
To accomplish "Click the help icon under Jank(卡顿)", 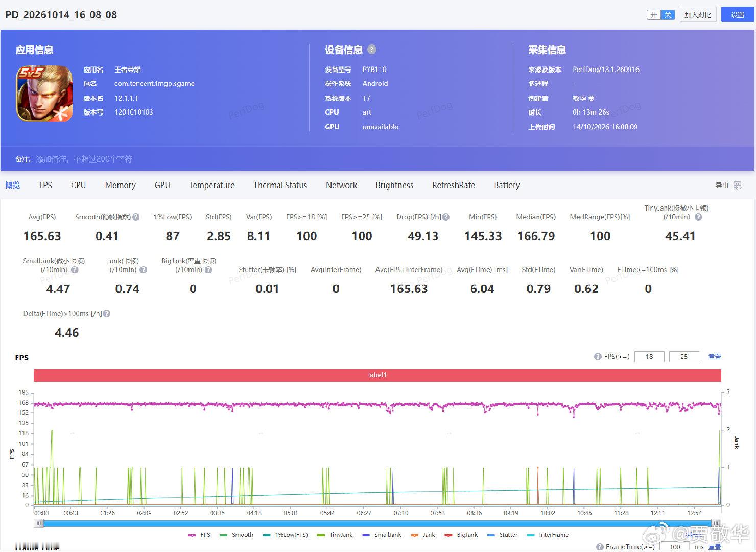I will pos(144,270).
